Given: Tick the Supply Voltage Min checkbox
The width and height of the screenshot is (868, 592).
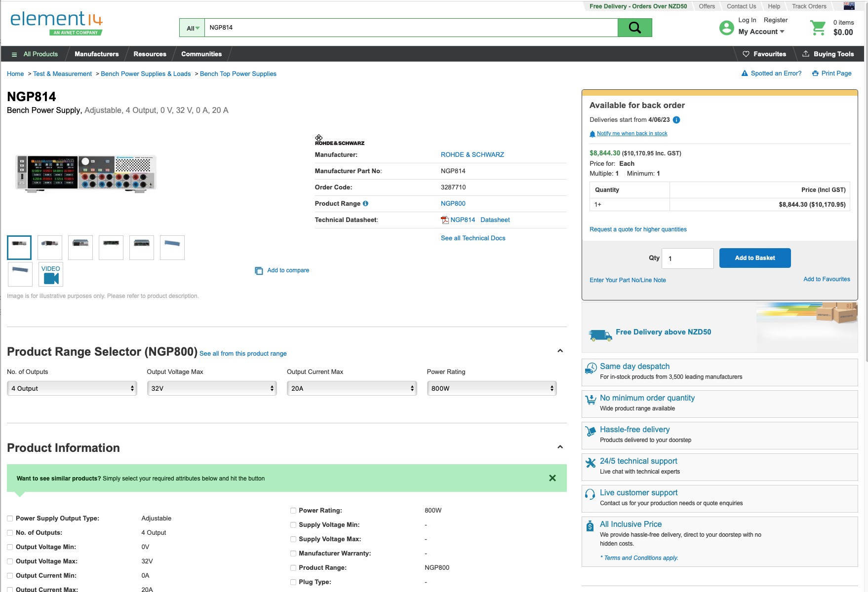Looking at the screenshot, I should click(293, 525).
